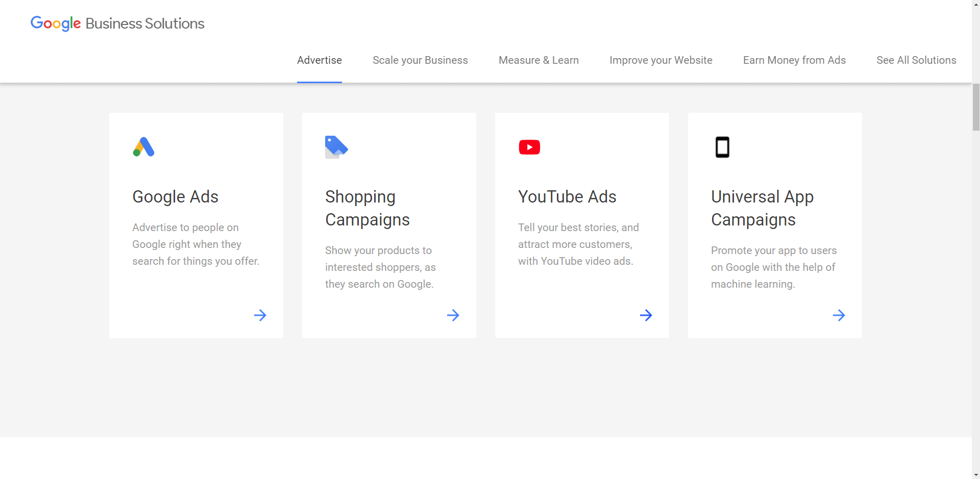Click the Google Business Solutions logo

tap(117, 23)
